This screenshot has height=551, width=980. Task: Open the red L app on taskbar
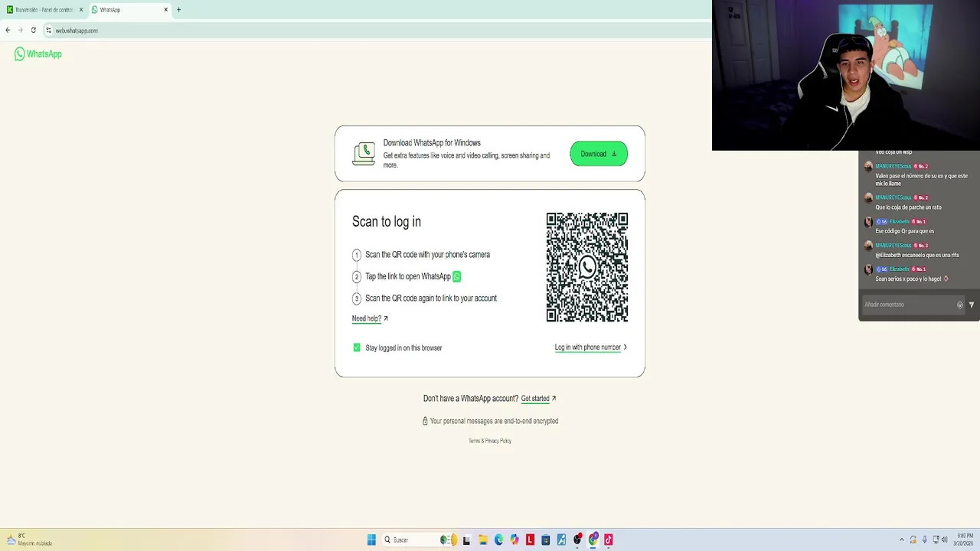[x=530, y=540]
